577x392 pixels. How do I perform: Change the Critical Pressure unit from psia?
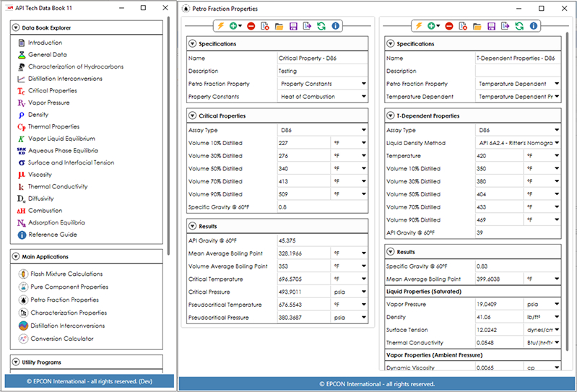click(350, 292)
